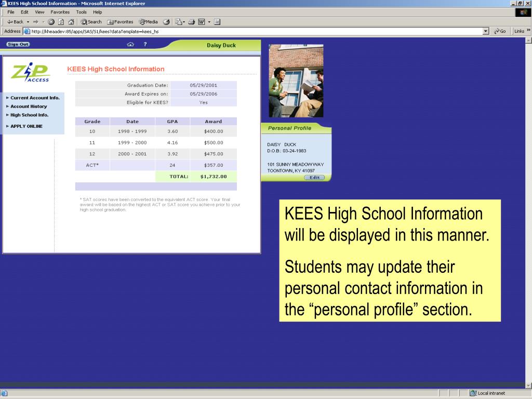This screenshot has width=532, height=399.
Task: Open the Help menu
Action: point(97,12)
